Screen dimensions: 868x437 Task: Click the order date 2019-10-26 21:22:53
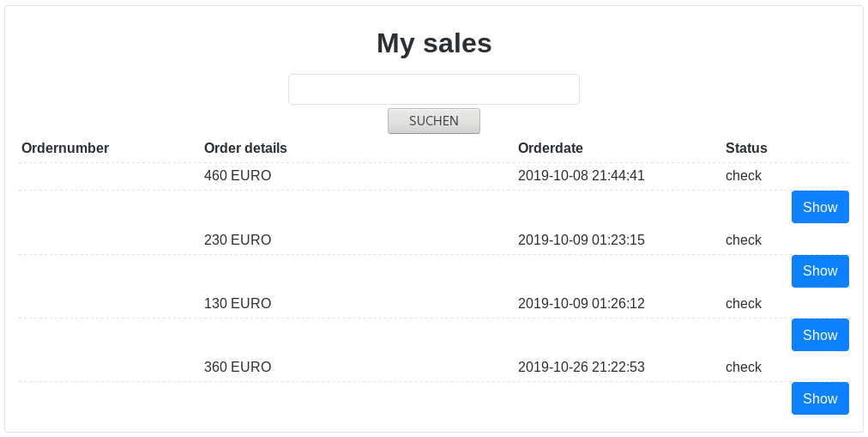pos(582,367)
